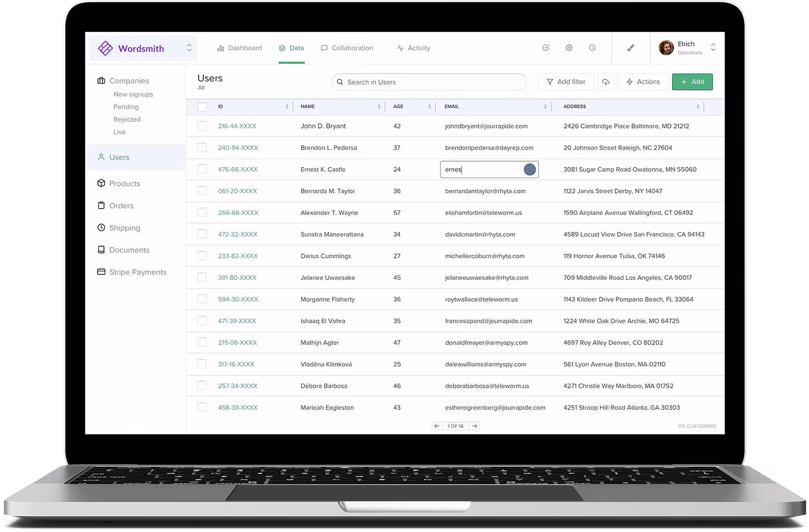Open the Wordsmith workspace switcher chevrons

point(189,48)
